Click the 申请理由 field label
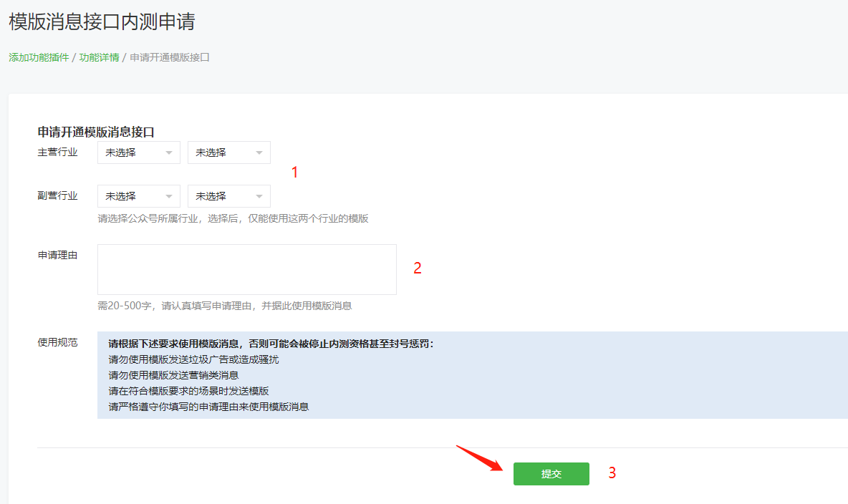848x504 pixels. click(57, 255)
